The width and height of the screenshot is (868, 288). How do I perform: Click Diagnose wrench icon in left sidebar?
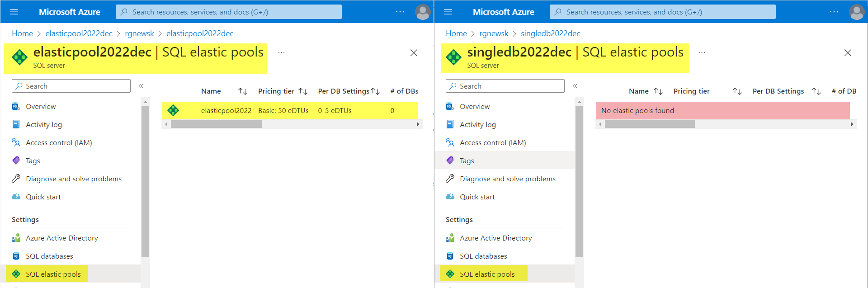(x=16, y=179)
